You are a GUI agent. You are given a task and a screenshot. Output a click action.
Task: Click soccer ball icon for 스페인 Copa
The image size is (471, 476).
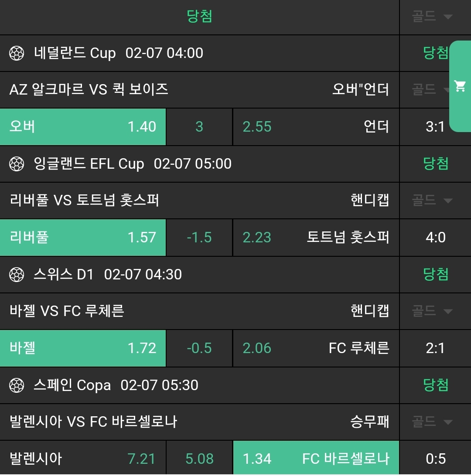point(17,385)
